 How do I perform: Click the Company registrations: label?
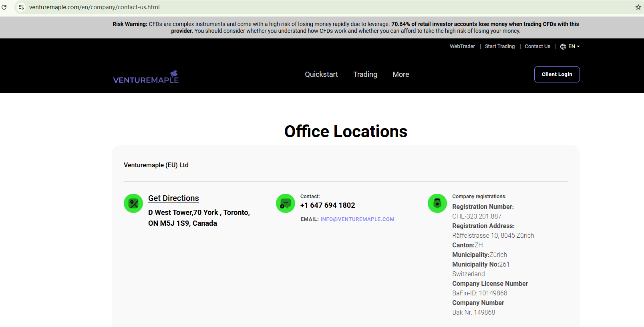(x=479, y=197)
